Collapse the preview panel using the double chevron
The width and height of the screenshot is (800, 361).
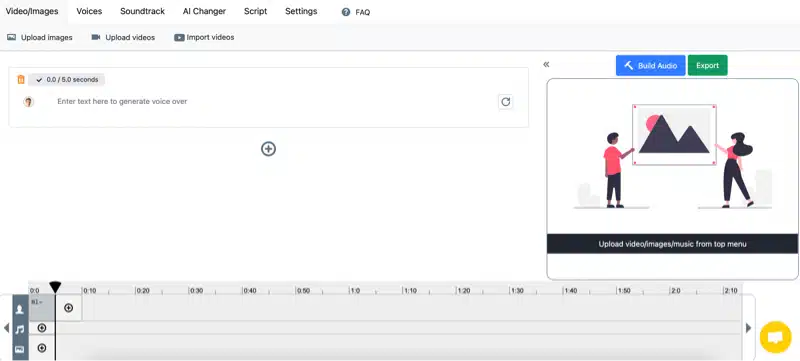(546, 64)
